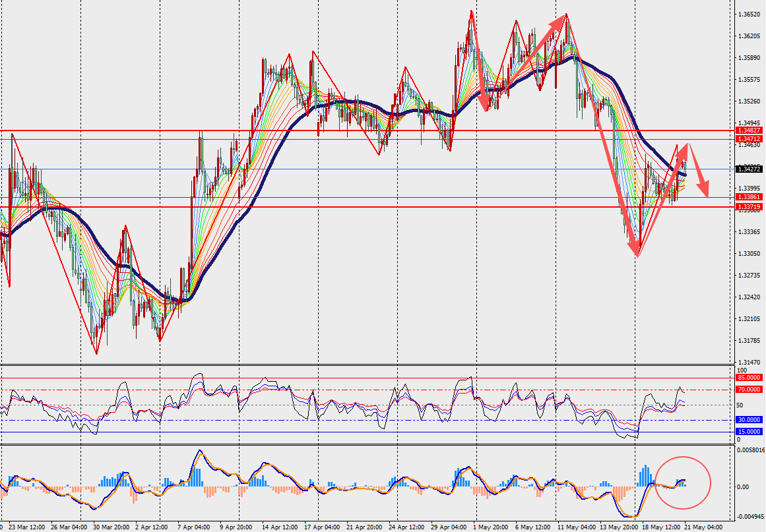Click the 1.32735 price axis value

pyautogui.click(x=750, y=276)
